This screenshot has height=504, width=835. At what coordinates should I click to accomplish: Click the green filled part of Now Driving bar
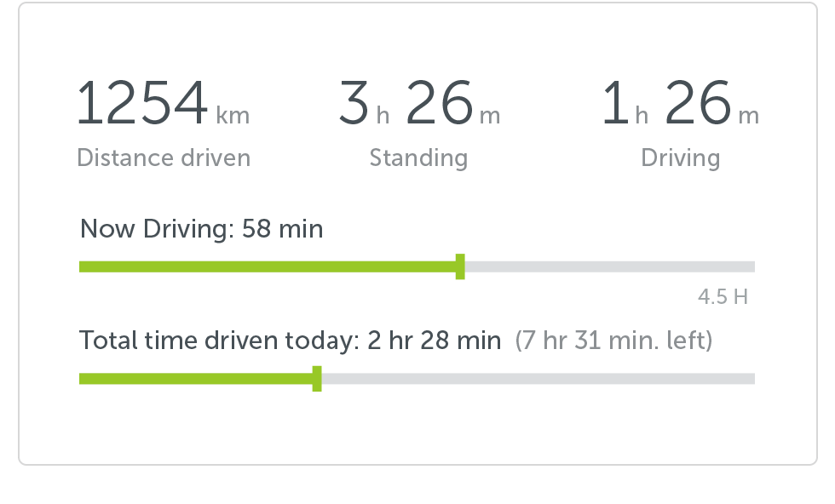click(268, 266)
